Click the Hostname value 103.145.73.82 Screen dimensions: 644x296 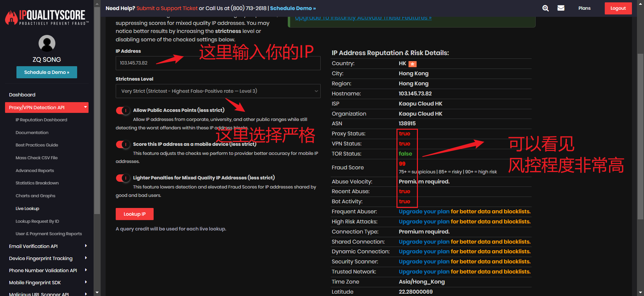[x=415, y=94]
